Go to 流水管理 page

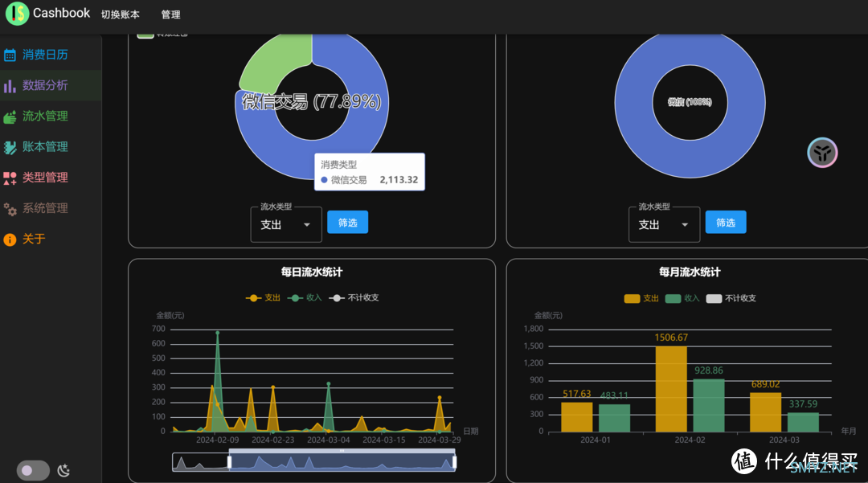[45, 117]
